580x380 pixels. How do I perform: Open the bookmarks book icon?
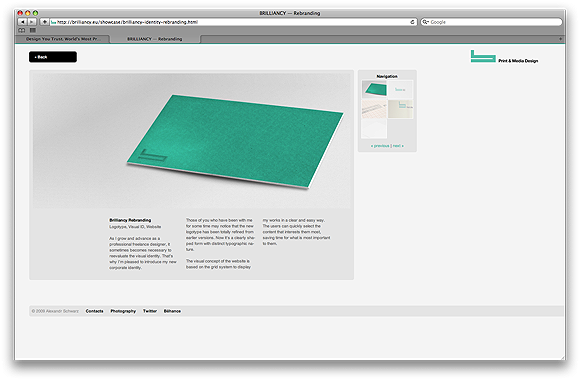tap(22, 30)
